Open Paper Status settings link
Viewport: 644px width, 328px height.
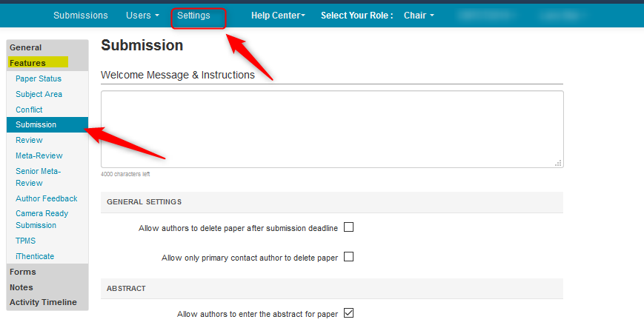point(39,78)
